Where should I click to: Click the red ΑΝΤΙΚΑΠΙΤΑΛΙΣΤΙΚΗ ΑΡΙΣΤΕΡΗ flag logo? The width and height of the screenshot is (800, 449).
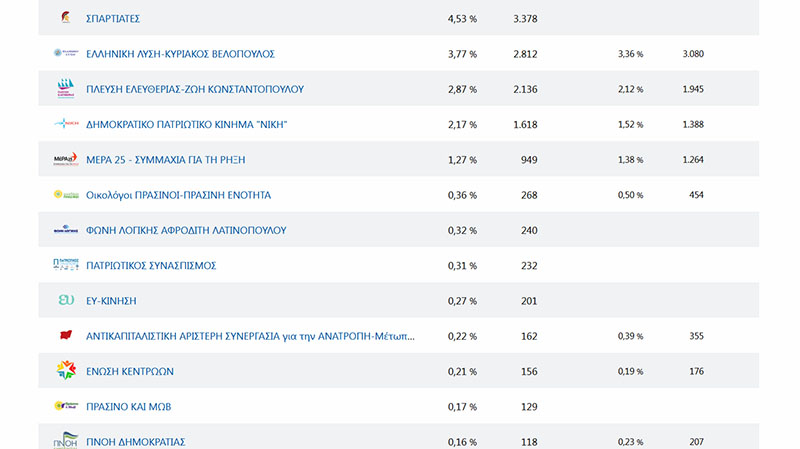click(65, 335)
